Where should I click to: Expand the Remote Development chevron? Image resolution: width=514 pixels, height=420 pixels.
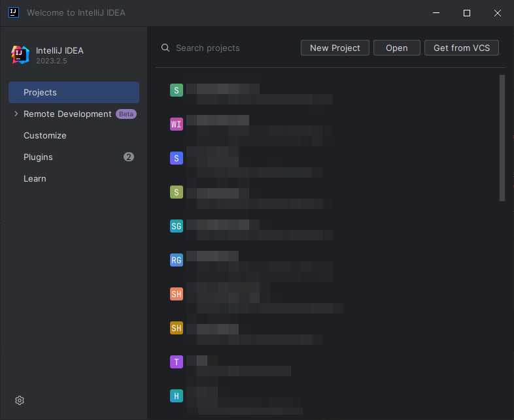(16, 114)
